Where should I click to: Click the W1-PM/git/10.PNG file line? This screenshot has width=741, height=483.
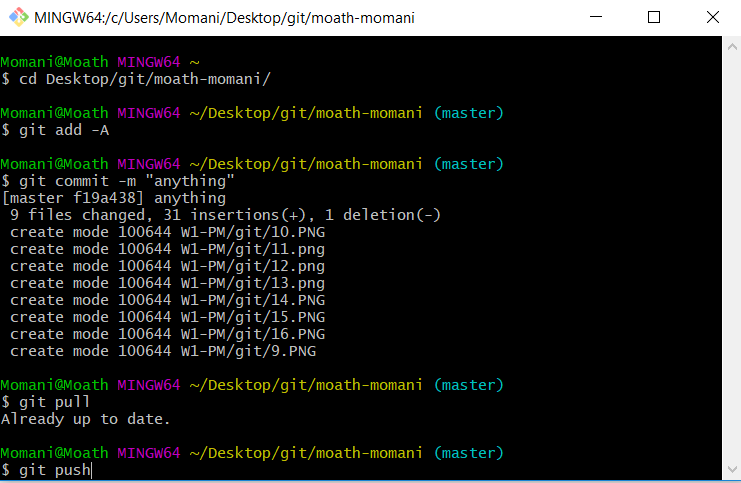tap(167, 232)
